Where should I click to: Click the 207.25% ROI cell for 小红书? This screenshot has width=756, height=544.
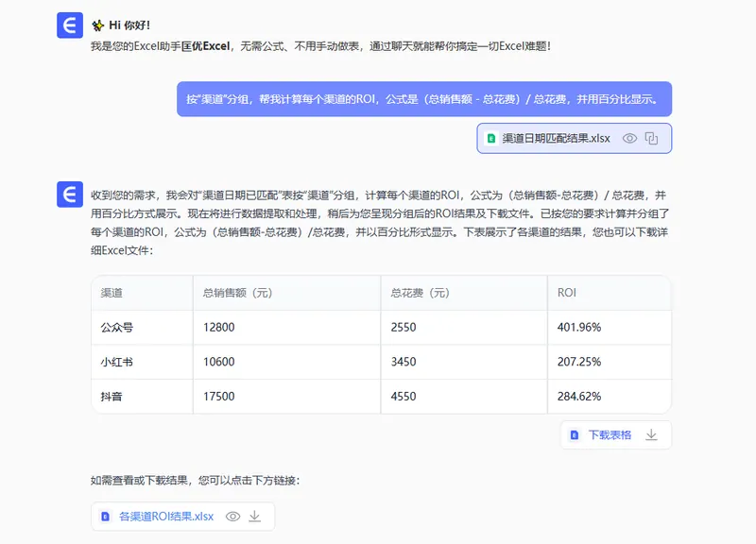579,362
